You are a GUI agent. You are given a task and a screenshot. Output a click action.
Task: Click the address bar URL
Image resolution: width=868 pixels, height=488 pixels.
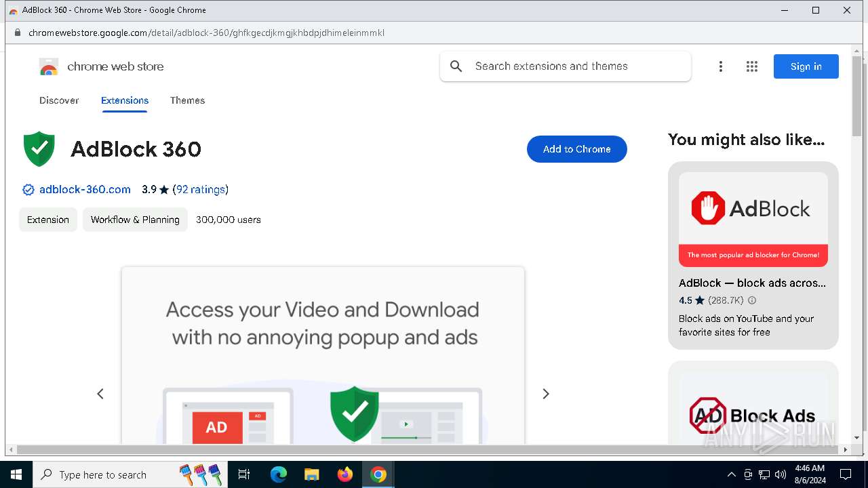[206, 33]
